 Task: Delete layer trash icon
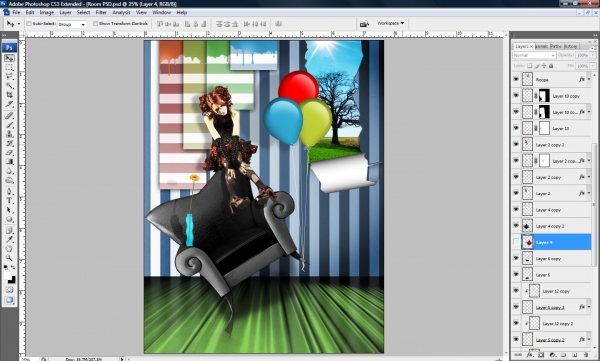pyautogui.click(x=585, y=355)
